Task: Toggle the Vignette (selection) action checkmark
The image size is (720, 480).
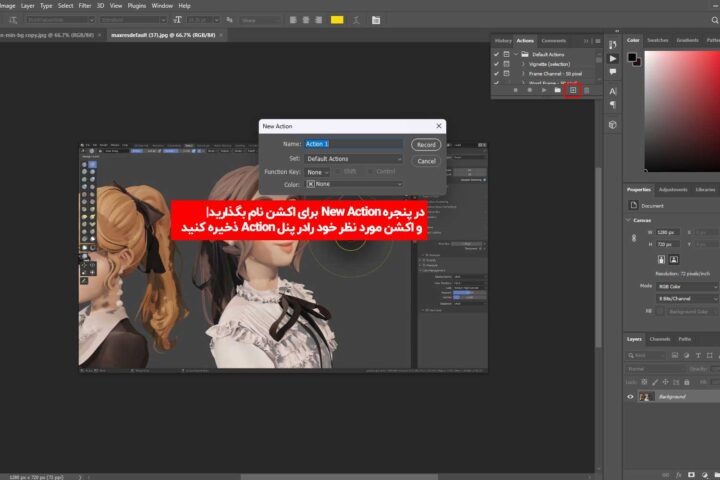Action: 496,64
